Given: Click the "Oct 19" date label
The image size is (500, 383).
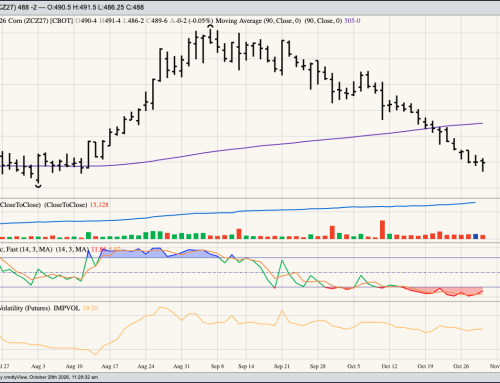Looking at the screenshot, I should coord(425,366).
